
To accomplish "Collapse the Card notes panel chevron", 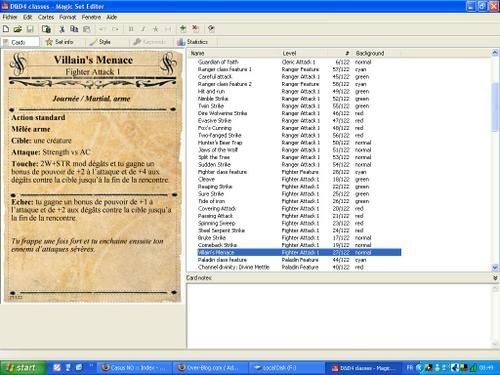I will coord(495,278).
